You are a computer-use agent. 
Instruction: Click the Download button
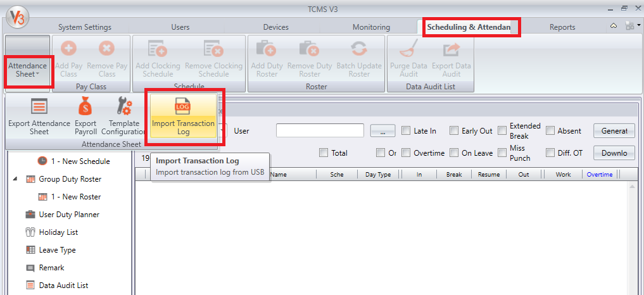point(614,153)
